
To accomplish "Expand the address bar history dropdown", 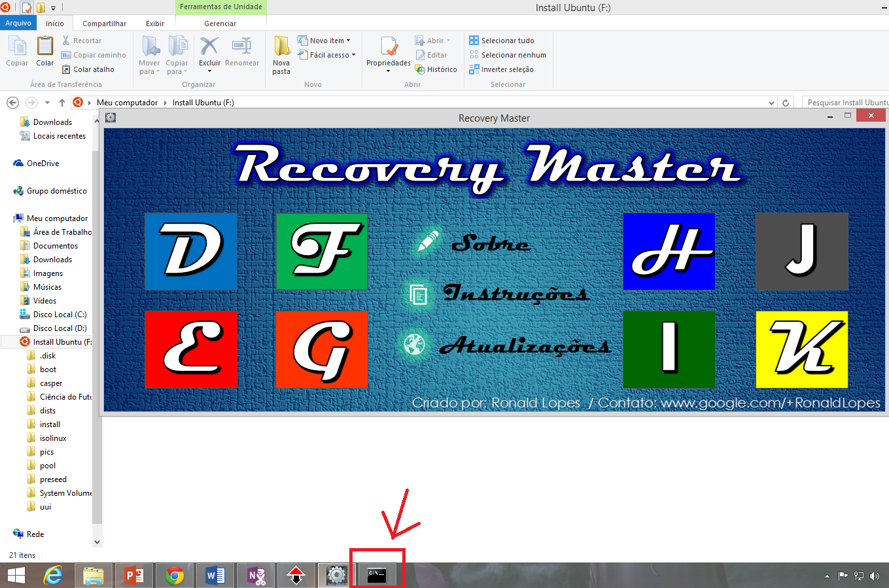I will coord(772,103).
